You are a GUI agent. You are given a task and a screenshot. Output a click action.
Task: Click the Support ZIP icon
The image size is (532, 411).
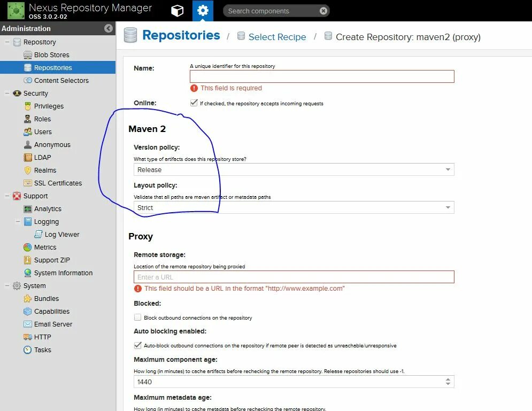27,260
